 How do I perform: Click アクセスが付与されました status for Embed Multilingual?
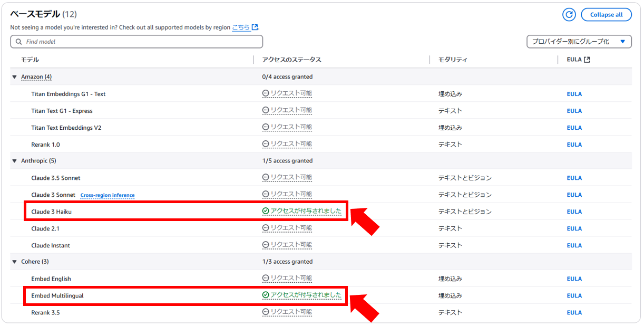pos(306,295)
